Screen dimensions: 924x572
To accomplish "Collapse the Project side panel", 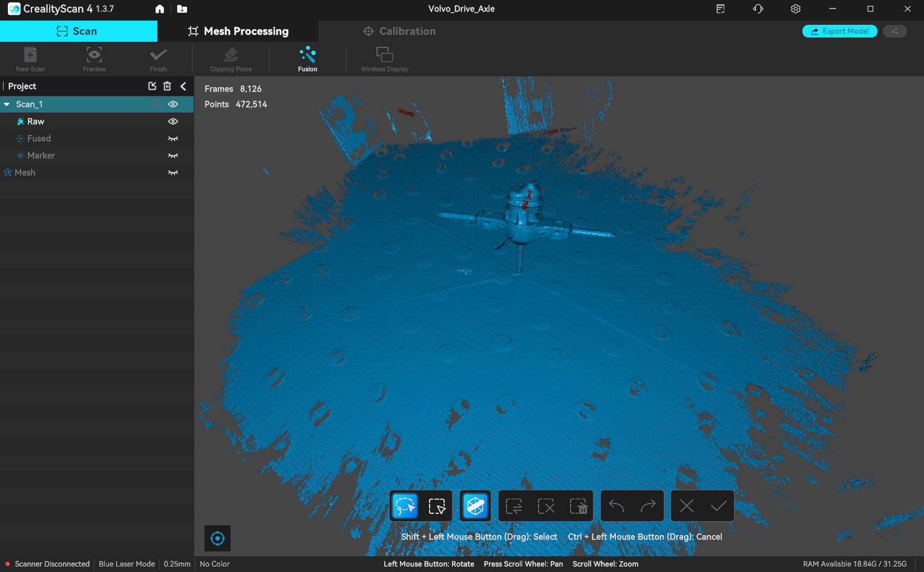I will tap(183, 87).
